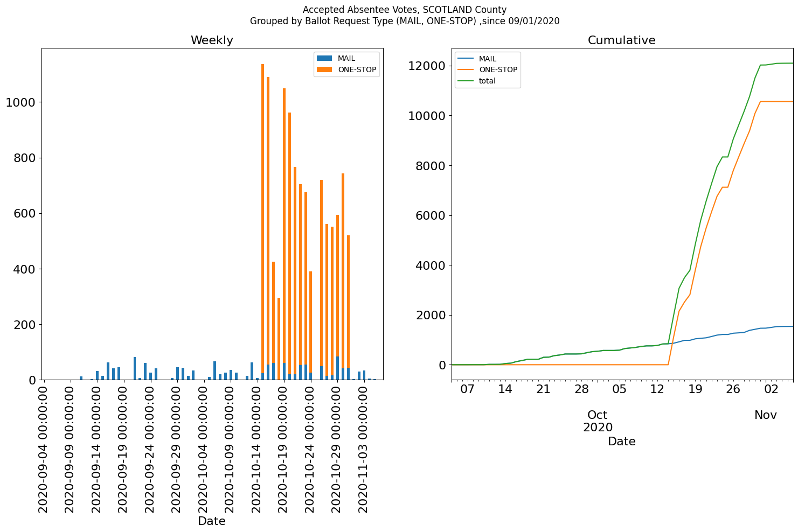The height and width of the screenshot is (532, 798).
Task: Click 'MAIL' label in the Cumulative legend
Action: coord(488,59)
